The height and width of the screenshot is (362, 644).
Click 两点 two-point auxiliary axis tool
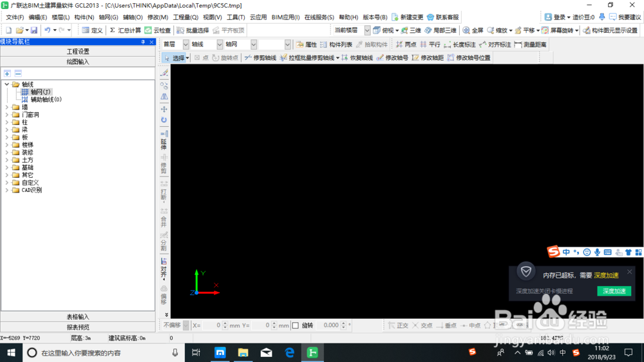(406, 45)
